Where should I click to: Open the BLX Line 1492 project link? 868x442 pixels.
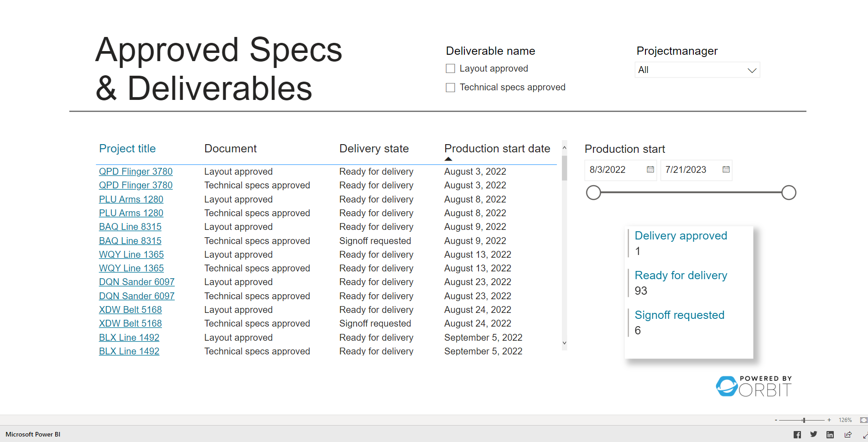coord(129,337)
